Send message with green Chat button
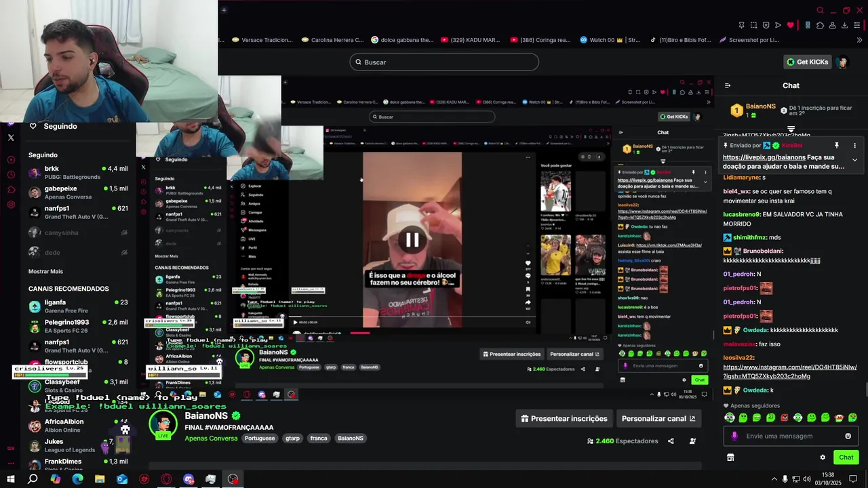Image resolution: width=868 pixels, height=488 pixels. click(x=846, y=457)
